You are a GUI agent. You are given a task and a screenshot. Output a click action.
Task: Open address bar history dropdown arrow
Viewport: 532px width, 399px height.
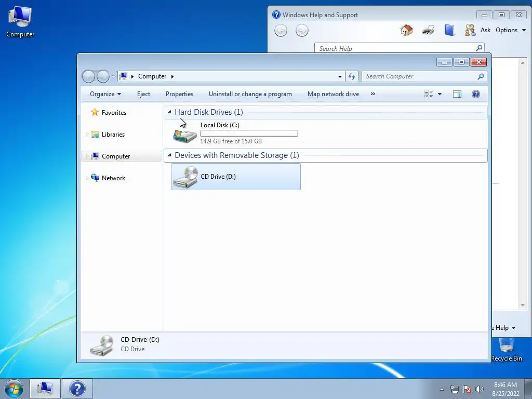(x=340, y=77)
